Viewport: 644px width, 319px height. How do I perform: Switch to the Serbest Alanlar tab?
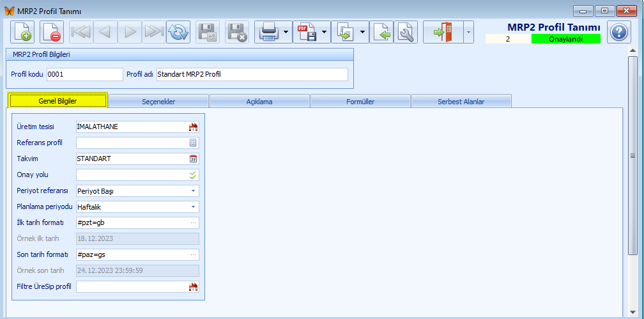point(461,102)
